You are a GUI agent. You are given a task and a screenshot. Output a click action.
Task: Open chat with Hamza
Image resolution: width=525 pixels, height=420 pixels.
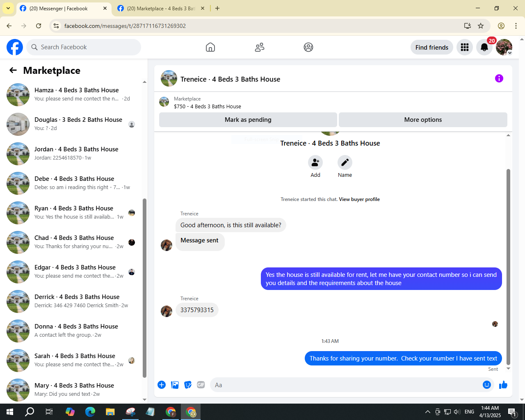click(x=74, y=95)
